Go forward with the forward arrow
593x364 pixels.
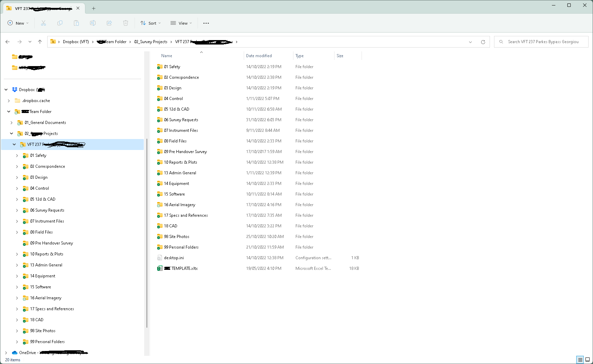[x=20, y=42]
